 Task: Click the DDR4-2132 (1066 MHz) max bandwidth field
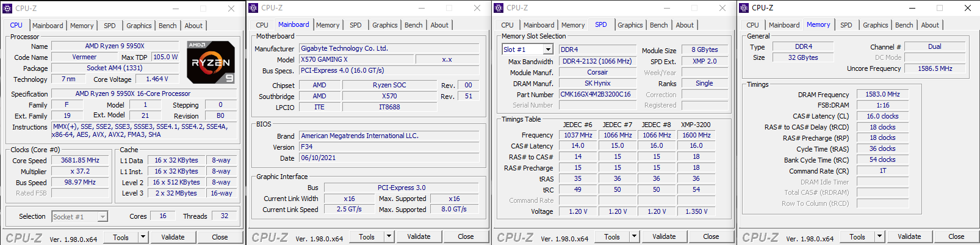coord(597,61)
